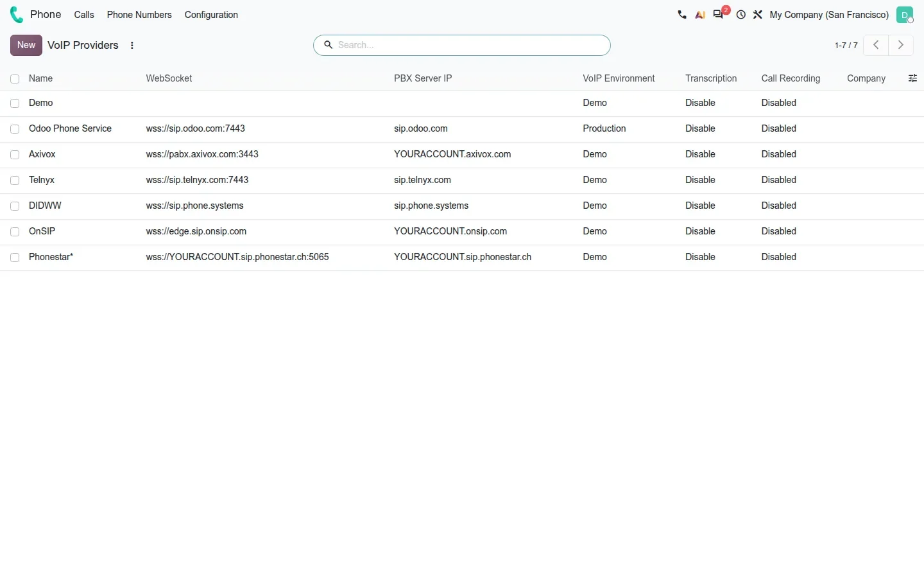Toggle the select-all rows checkbox

click(x=15, y=79)
